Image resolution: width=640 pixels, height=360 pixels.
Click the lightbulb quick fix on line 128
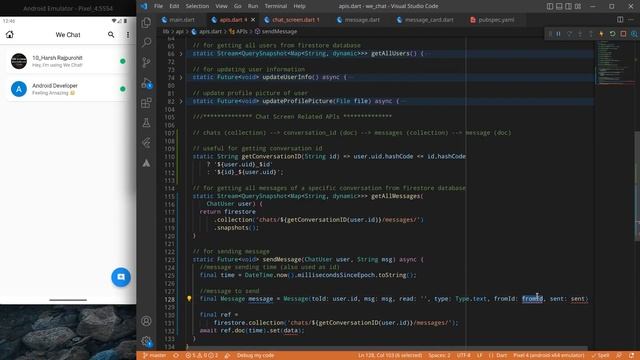point(189,299)
